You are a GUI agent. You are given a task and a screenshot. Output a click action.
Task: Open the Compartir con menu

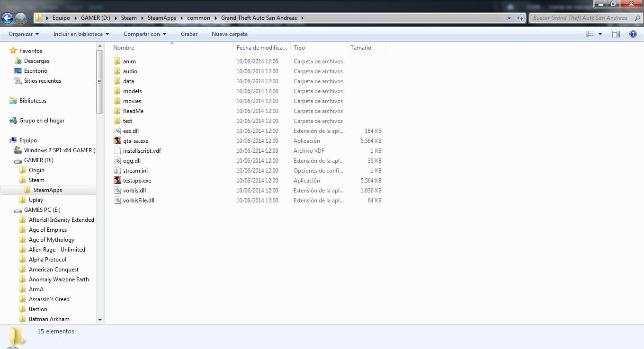point(145,34)
